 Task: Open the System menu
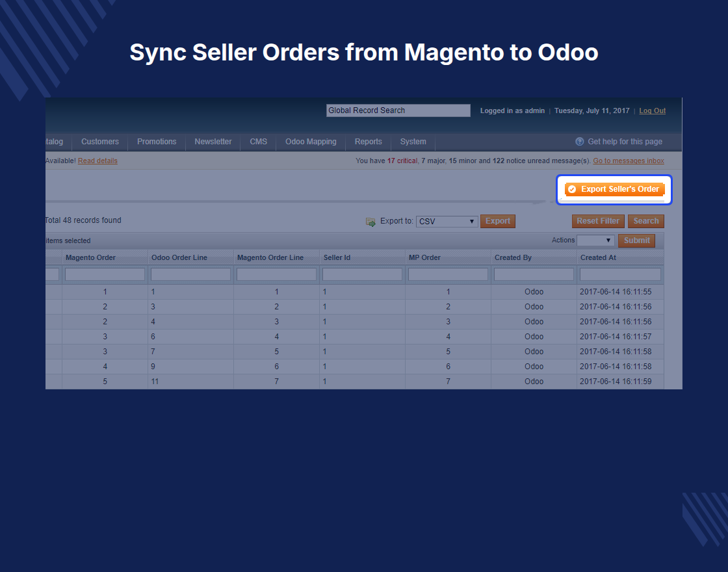pyautogui.click(x=413, y=142)
